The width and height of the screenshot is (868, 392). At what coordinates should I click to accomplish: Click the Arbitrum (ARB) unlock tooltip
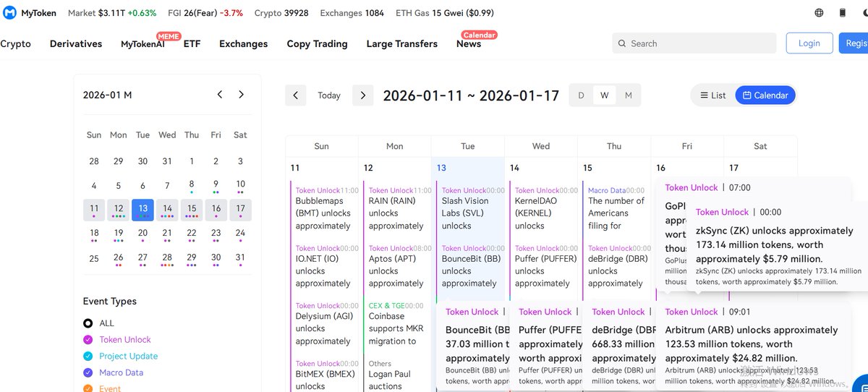coord(753,346)
